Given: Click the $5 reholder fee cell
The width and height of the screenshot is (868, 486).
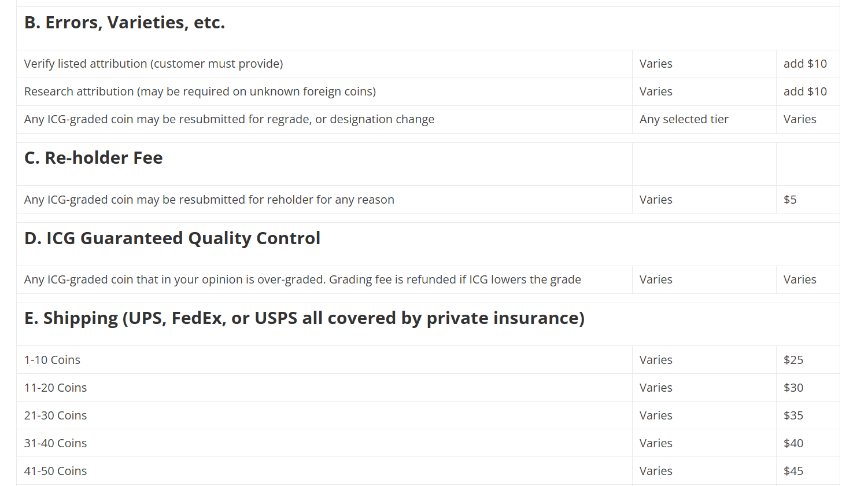Looking at the screenshot, I should 790,200.
